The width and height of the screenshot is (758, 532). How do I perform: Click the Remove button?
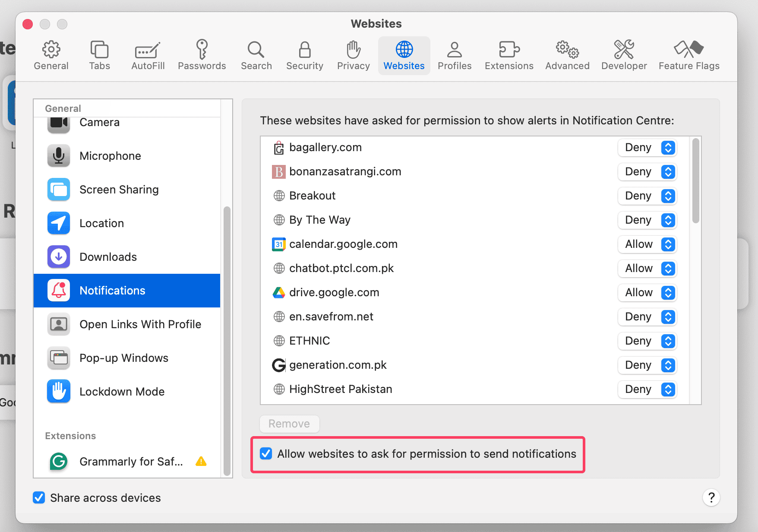(x=289, y=424)
